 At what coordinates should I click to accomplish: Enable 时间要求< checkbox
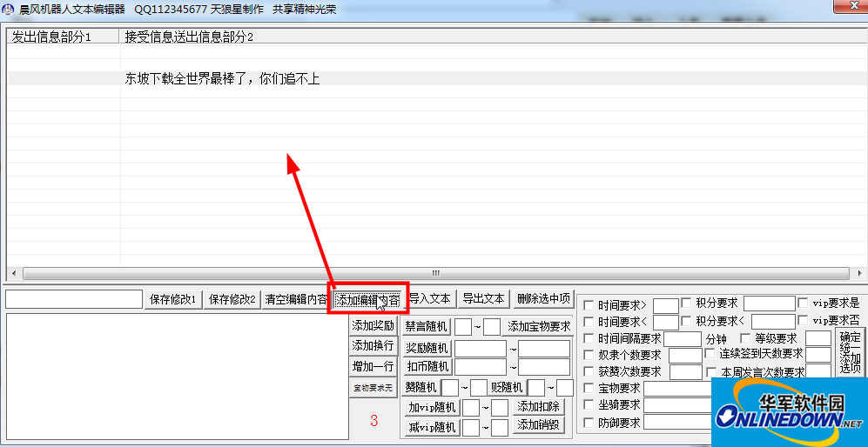[589, 322]
